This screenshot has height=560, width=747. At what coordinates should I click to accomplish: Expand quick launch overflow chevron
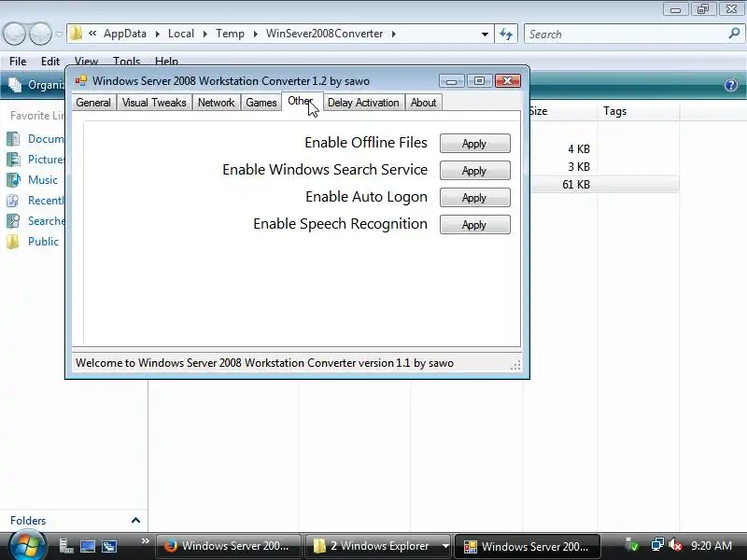point(146,541)
